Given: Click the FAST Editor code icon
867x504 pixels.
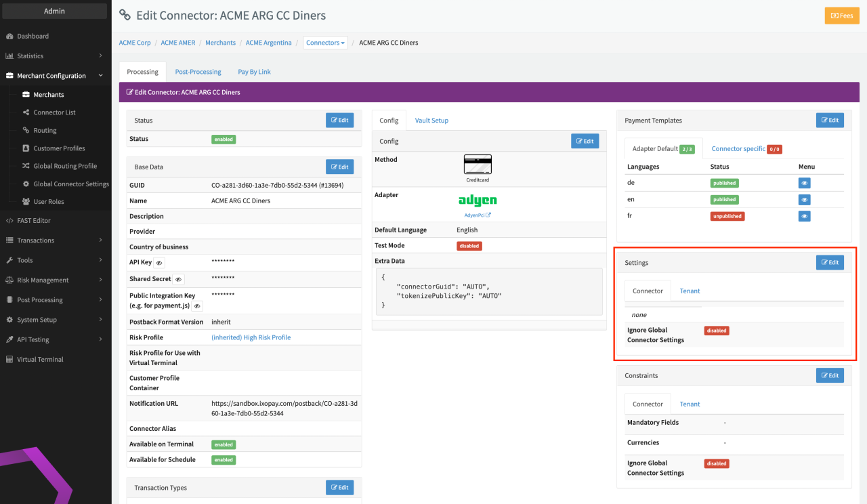Looking at the screenshot, I should point(10,220).
